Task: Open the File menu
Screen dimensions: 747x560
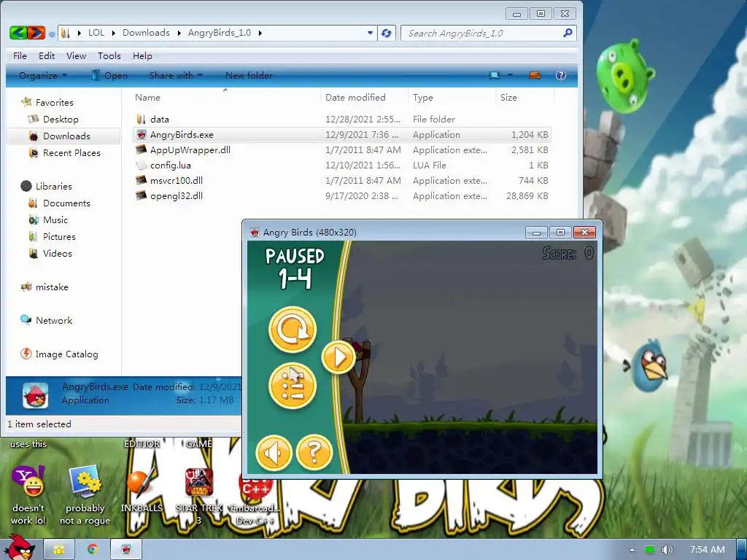Action: (x=20, y=55)
